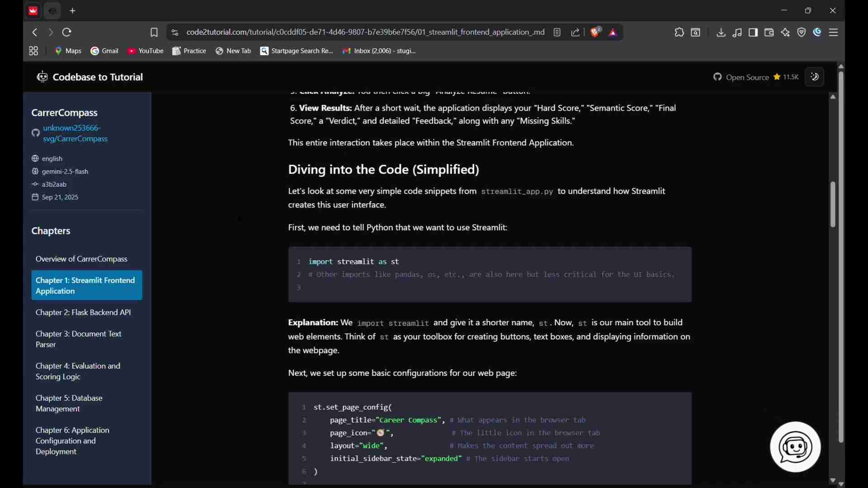This screenshot has width=868, height=488.
Task: Toggle dark mode moon button
Action: [816, 77]
